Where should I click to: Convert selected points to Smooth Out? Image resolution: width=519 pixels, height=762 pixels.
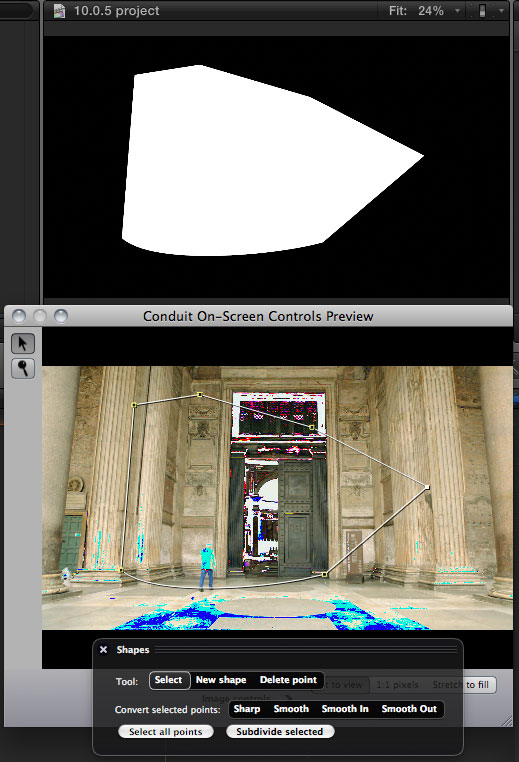click(x=409, y=709)
